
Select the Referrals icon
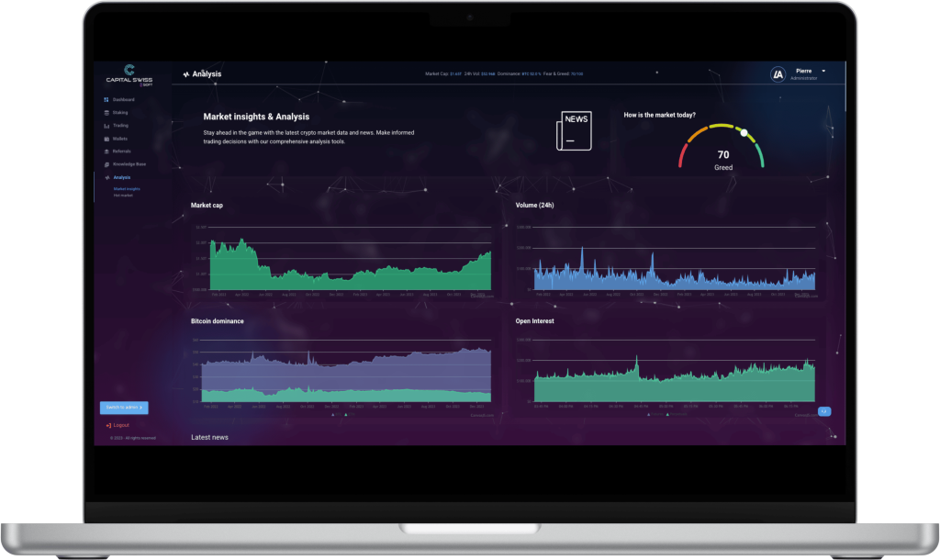point(106,151)
